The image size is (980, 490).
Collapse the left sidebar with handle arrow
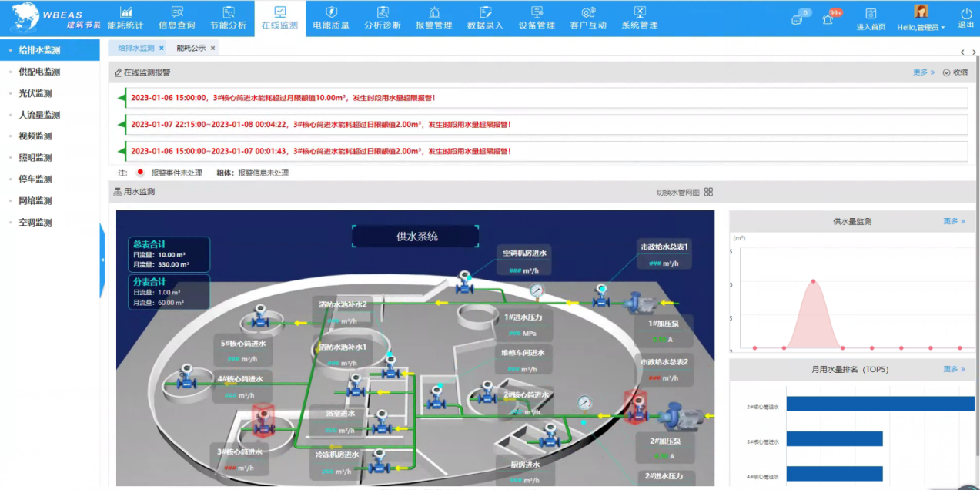coord(102,260)
